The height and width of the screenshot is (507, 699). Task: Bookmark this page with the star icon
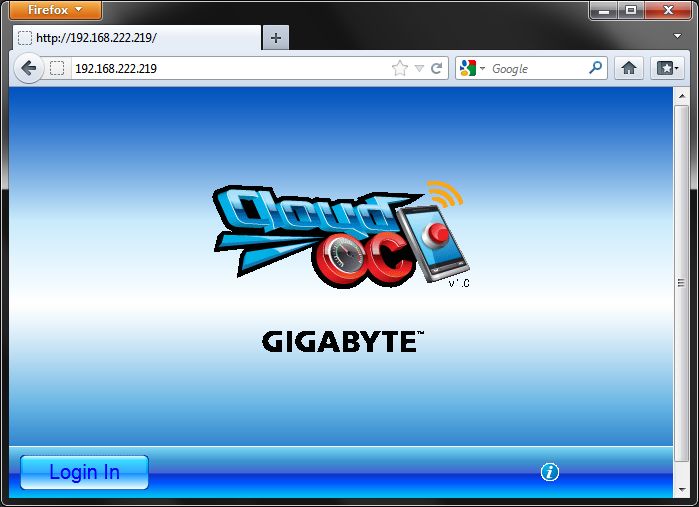(x=400, y=68)
